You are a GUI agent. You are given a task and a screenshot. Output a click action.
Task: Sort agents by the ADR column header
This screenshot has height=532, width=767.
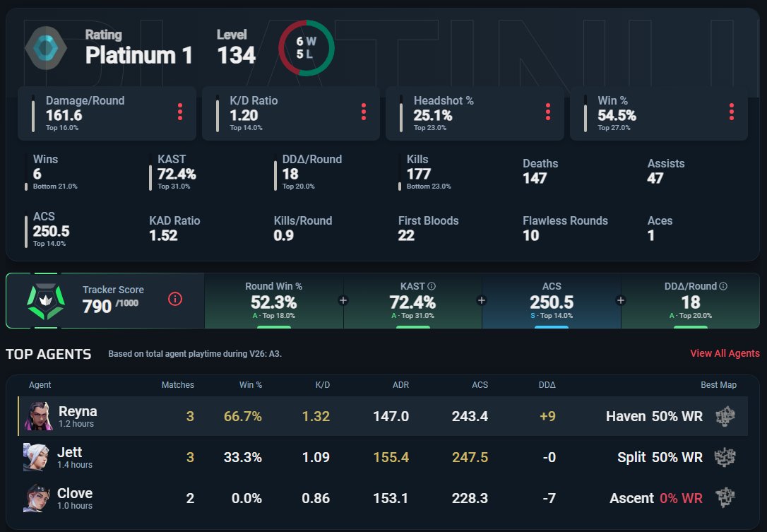pos(400,384)
